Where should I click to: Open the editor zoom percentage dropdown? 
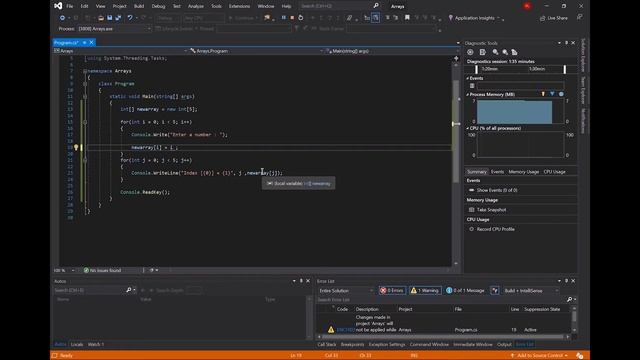click(x=73, y=270)
